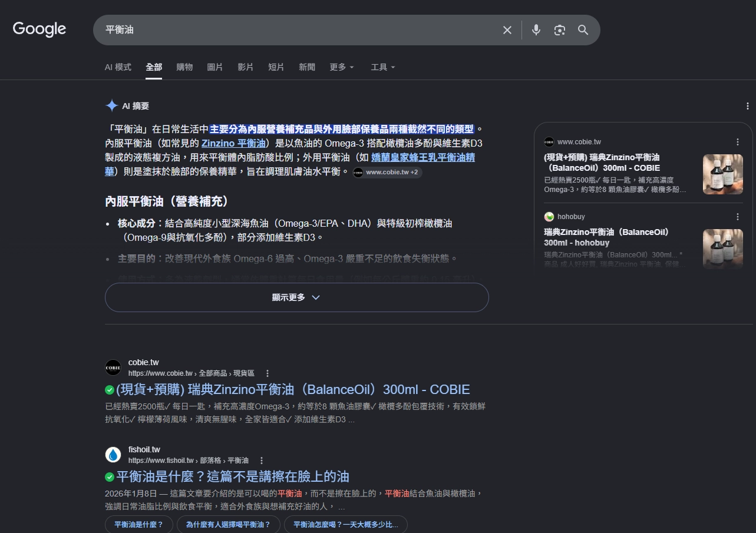Viewport: 756px width, 533px height.
Task: Click the fishoil.tw breadcrumb URL text
Action: [189, 461]
